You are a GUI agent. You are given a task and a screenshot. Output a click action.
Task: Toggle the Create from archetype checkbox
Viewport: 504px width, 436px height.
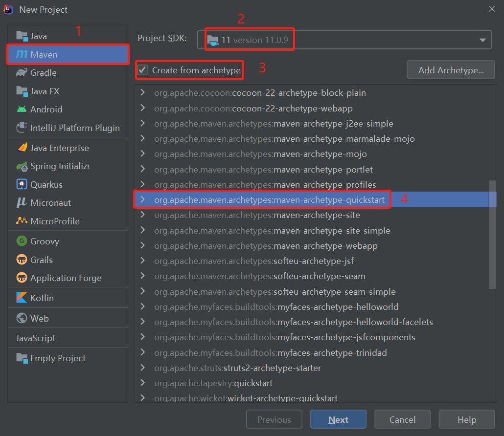pos(142,70)
